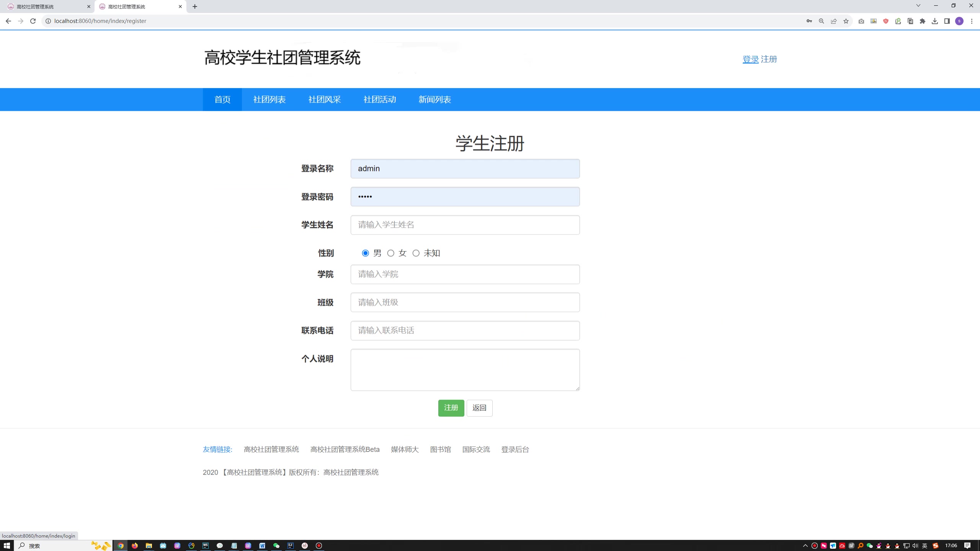
Task: Close the active register tab
Action: pos(180,7)
